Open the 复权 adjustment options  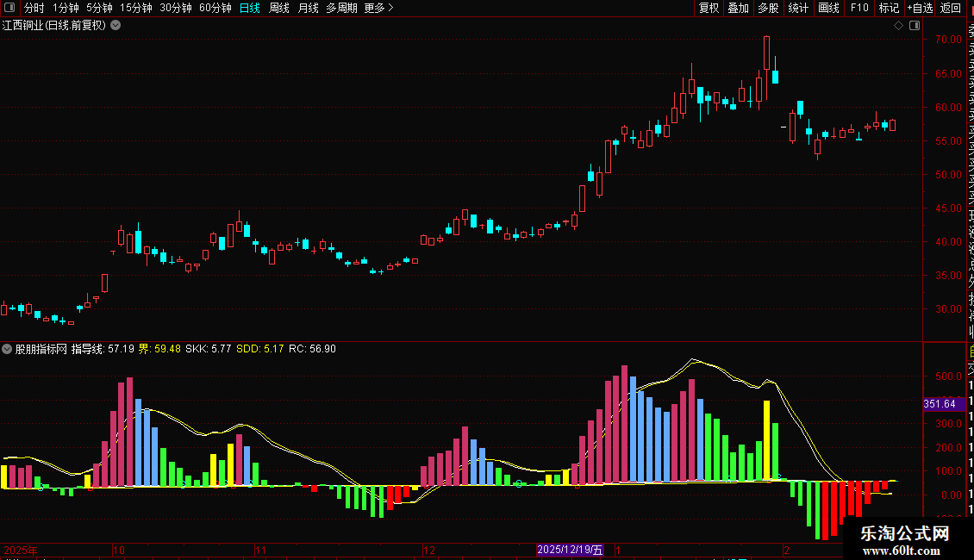click(x=709, y=8)
